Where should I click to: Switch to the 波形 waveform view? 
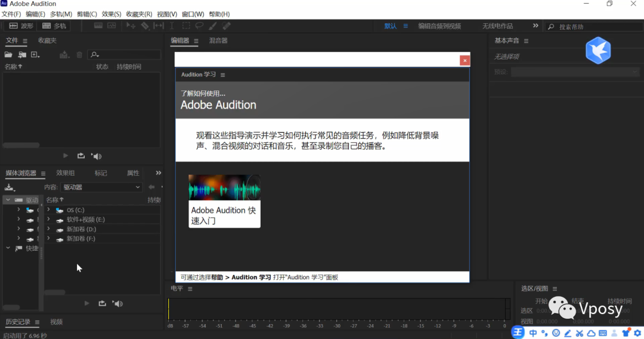[21, 26]
